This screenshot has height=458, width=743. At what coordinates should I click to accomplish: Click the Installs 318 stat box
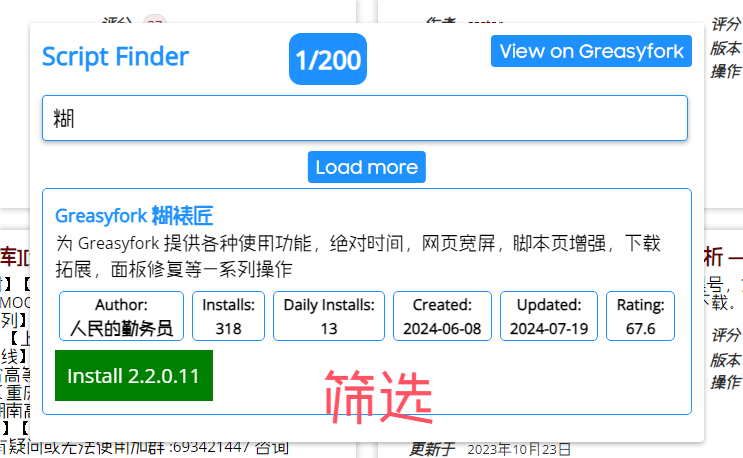click(x=228, y=316)
